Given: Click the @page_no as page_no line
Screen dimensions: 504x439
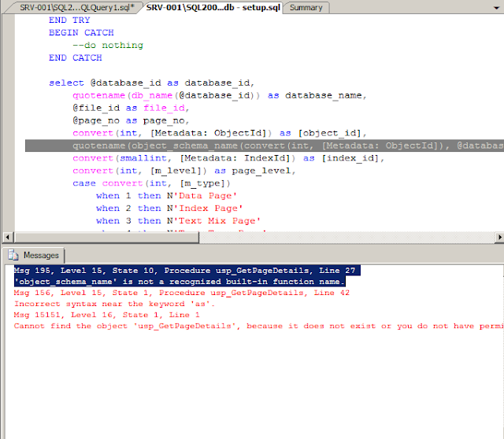Looking at the screenshot, I should (x=131, y=120).
